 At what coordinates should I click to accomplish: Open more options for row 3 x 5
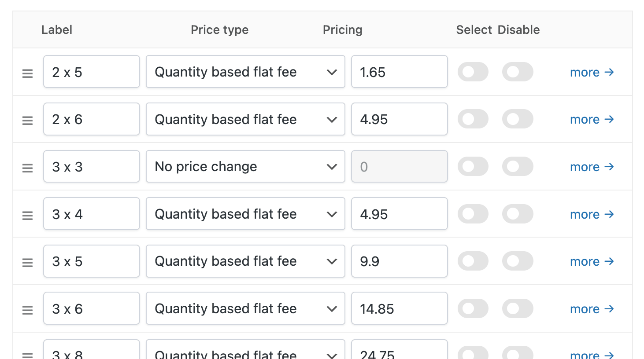click(x=592, y=261)
